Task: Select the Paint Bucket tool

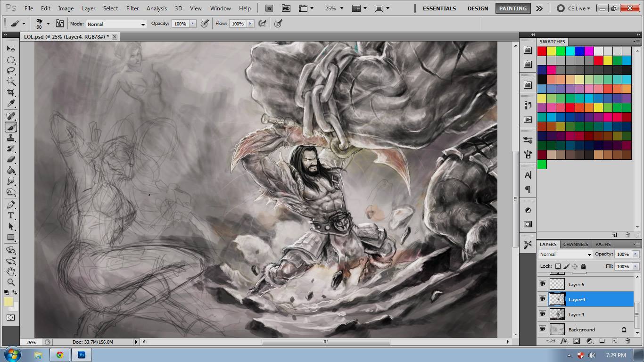Action: [x=10, y=170]
